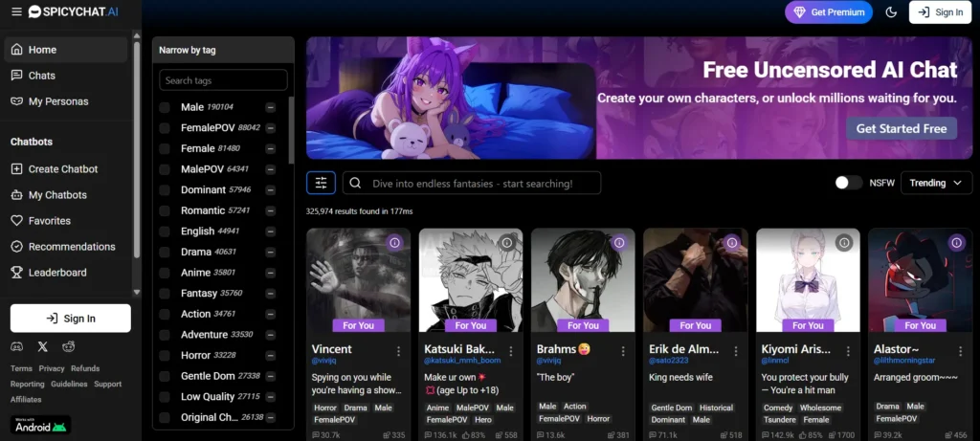The height and width of the screenshot is (441, 980).
Task: Toggle dark mode moon icon
Action: pyautogui.click(x=891, y=11)
